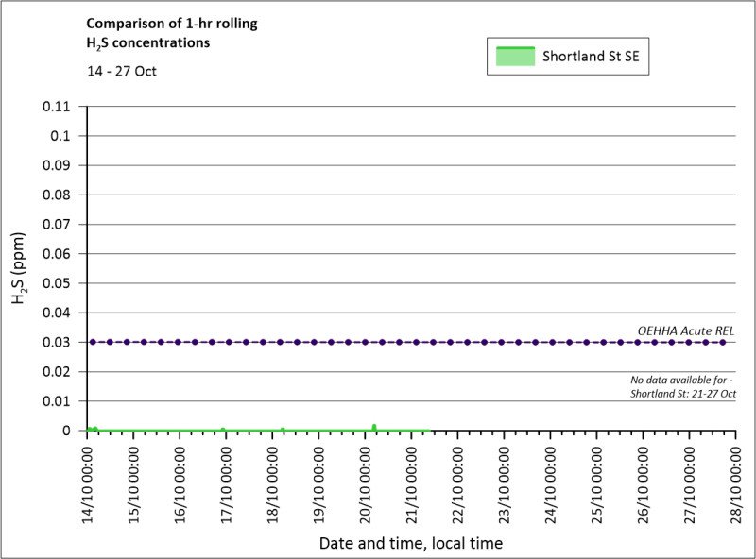Click the rightmost purple marker on the REL line
756x559 pixels.
pyautogui.click(x=723, y=342)
